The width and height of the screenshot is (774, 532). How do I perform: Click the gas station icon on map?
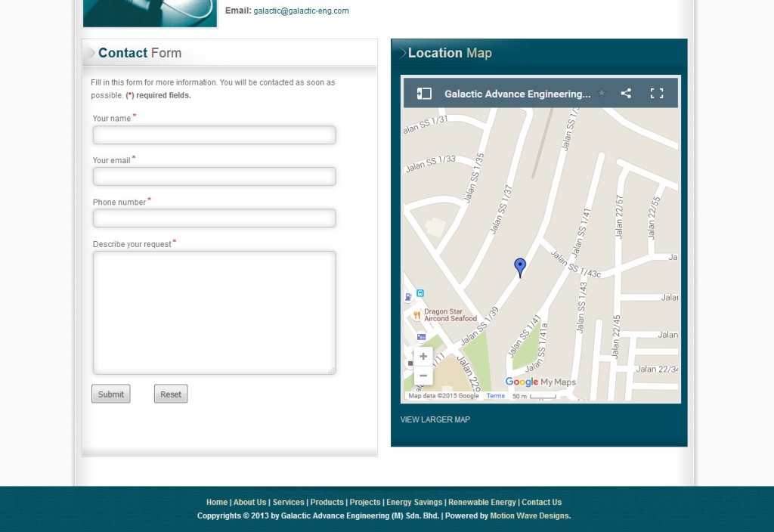pyautogui.click(x=409, y=296)
